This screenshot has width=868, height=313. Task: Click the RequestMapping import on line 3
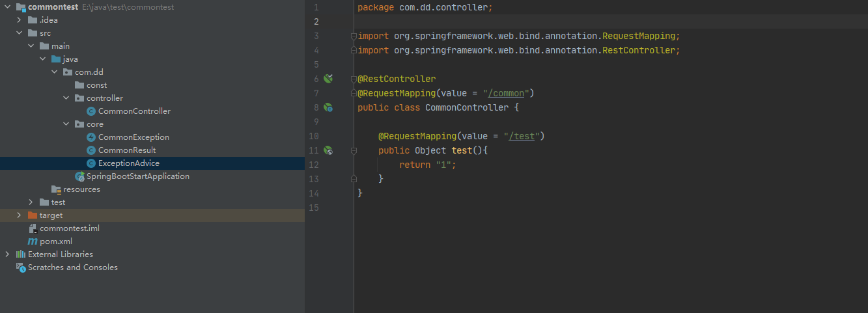click(x=519, y=36)
